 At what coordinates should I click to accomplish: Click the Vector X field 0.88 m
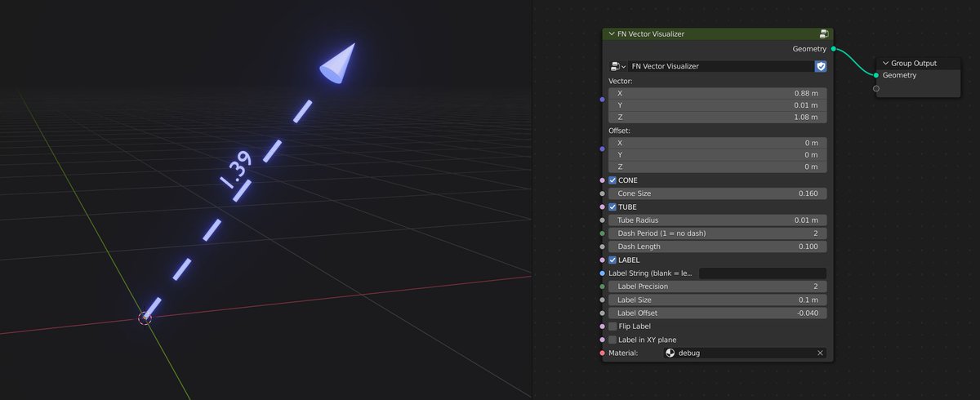(x=717, y=93)
